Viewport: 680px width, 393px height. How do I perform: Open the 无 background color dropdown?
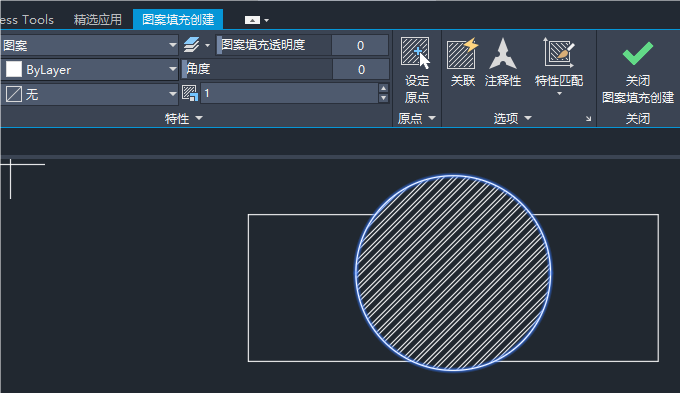tap(89, 94)
